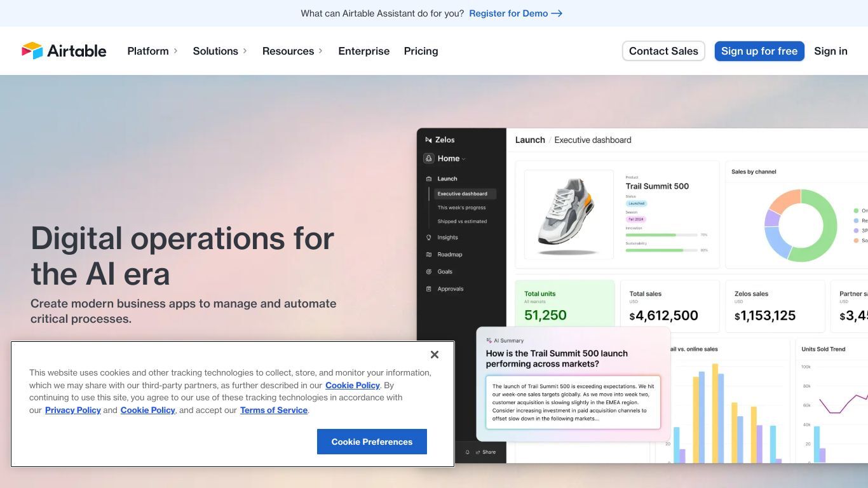This screenshot has width=868, height=488.
Task: Click the Fall 2024 season tag
Action: pyautogui.click(x=635, y=219)
